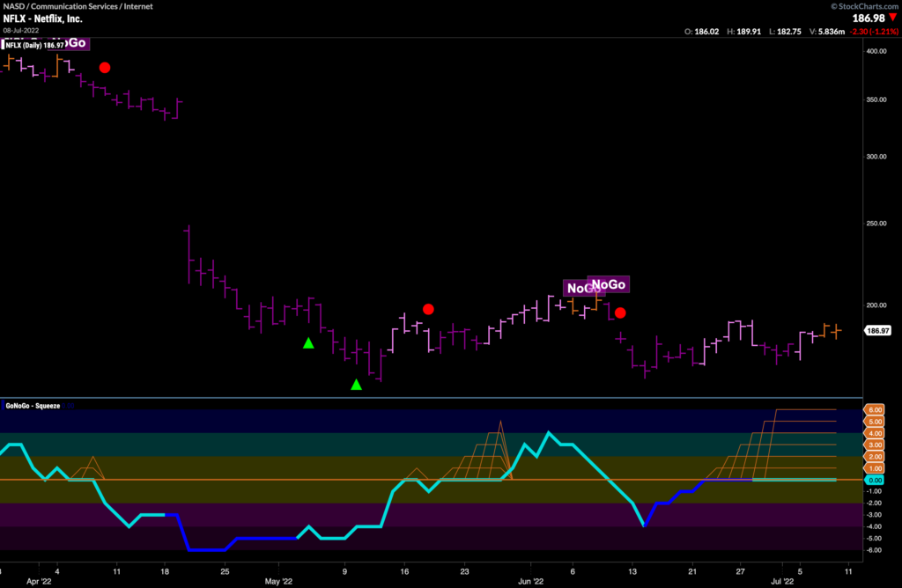Click the GoNoGo - Squeeze panel label

click(33, 406)
